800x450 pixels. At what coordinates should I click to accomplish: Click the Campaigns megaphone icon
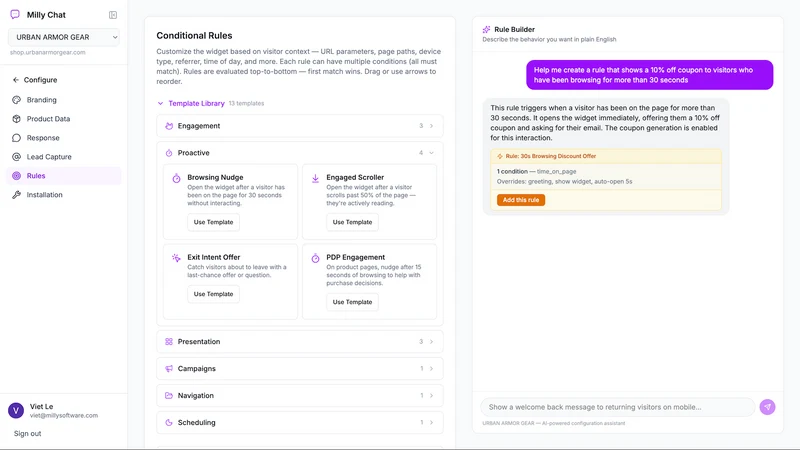169,368
